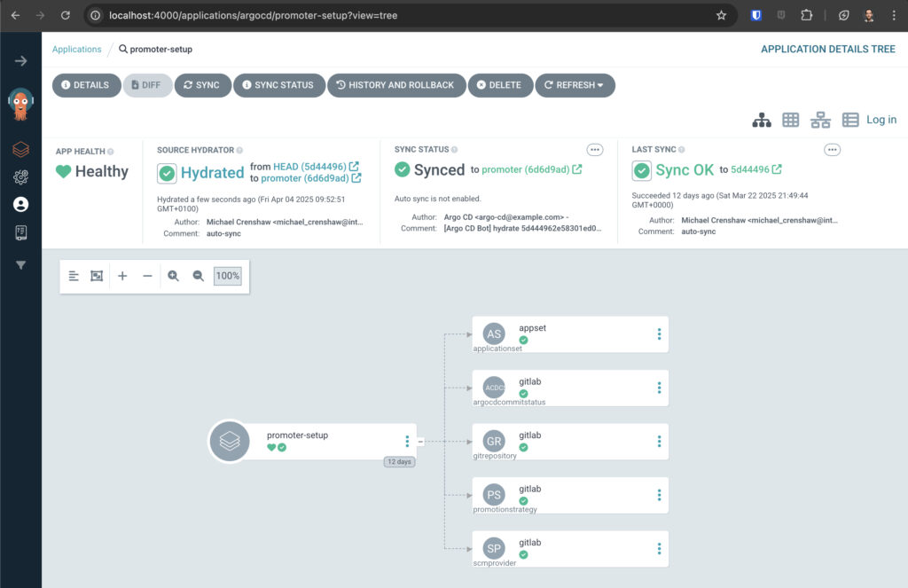908x588 pixels.
Task: Select the promoter-setup application node icon
Action: [230, 442]
